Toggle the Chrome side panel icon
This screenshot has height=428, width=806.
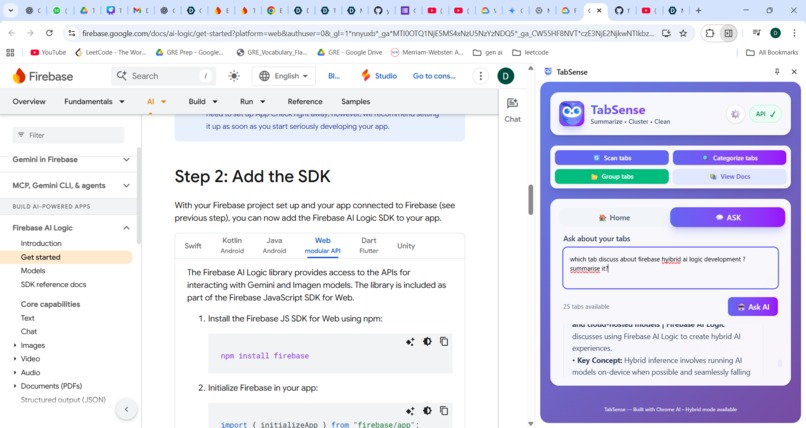click(728, 33)
